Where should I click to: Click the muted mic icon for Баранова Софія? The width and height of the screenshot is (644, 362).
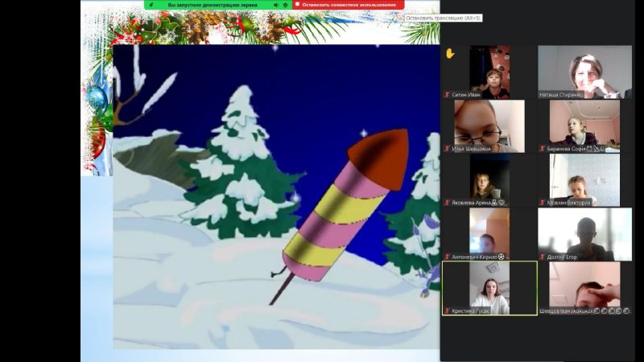[543, 148]
